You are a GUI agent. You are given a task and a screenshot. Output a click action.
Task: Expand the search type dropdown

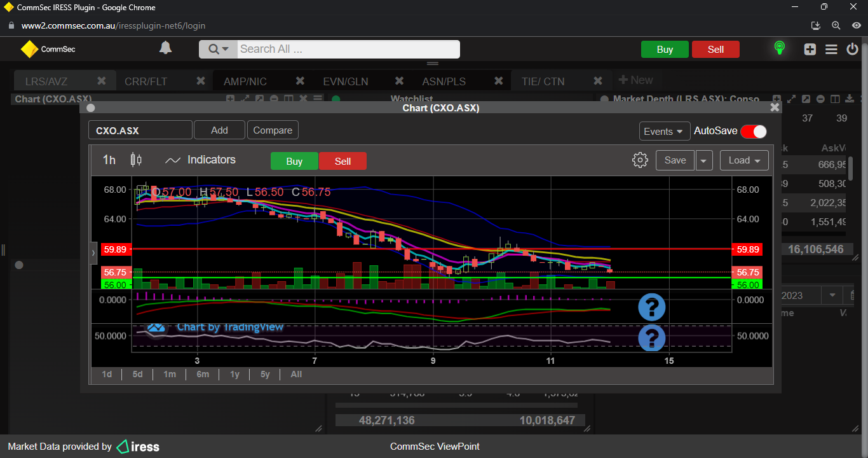[x=219, y=49]
